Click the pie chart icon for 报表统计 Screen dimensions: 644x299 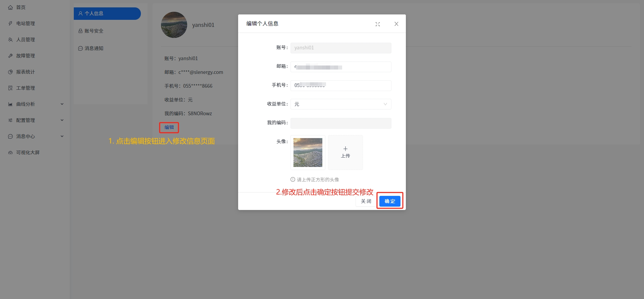point(10,72)
